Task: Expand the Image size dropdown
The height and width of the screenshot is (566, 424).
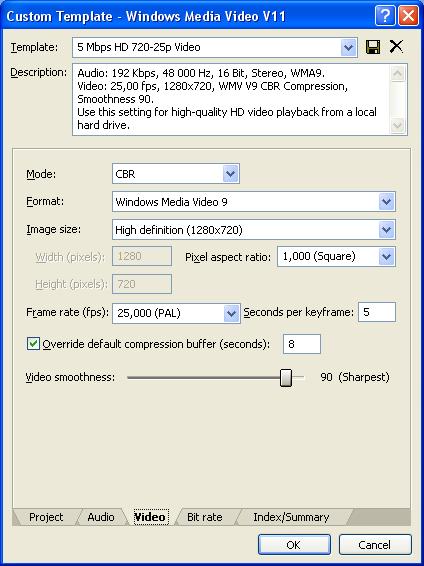Action: [386, 230]
